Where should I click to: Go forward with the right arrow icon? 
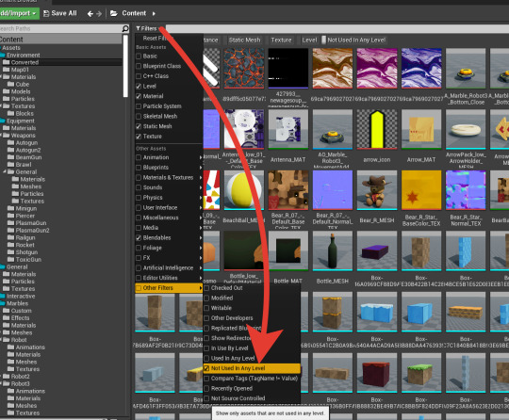[99, 13]
